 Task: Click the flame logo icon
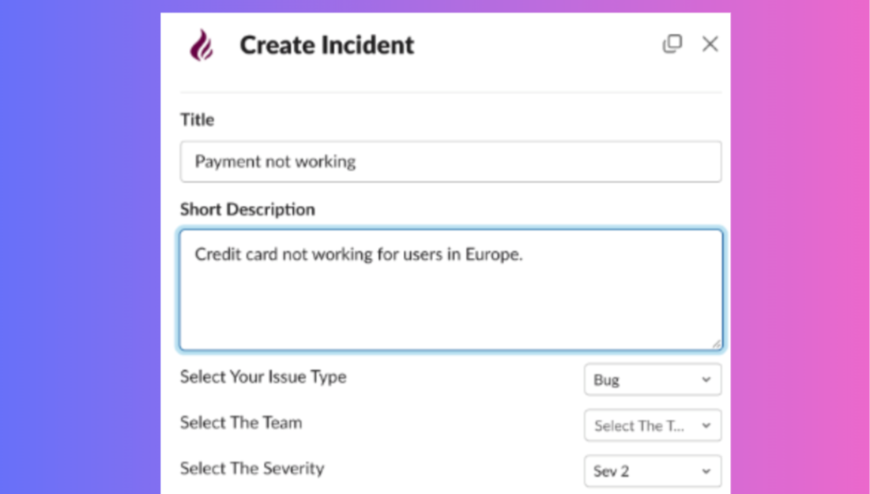pyautogui.click(x=202, y=45)
